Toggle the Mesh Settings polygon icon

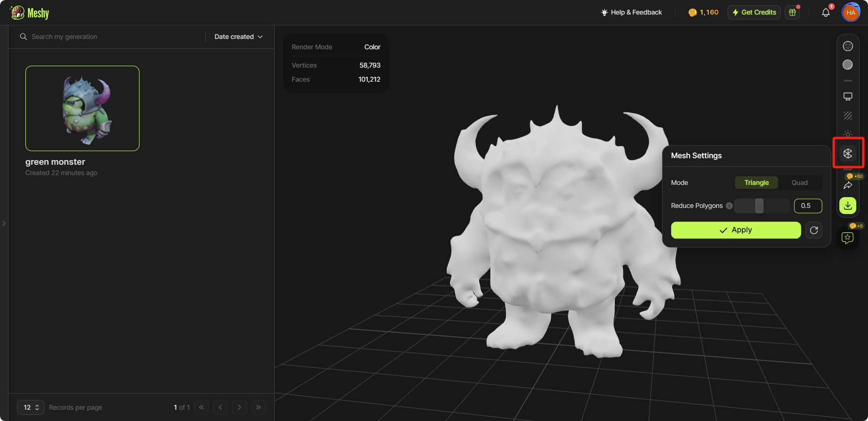coord(848,153)
